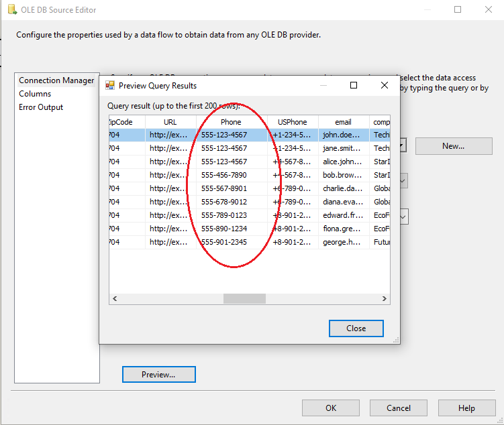This screenshot has height=425, width=504.
Task: Close the preview dialog using the X
Action: pyautogui.click(x=385, y=85)
